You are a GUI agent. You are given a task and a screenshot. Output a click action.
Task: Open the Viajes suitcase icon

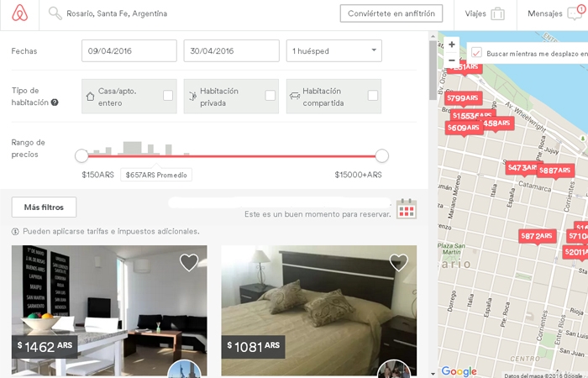coord(497,14)
